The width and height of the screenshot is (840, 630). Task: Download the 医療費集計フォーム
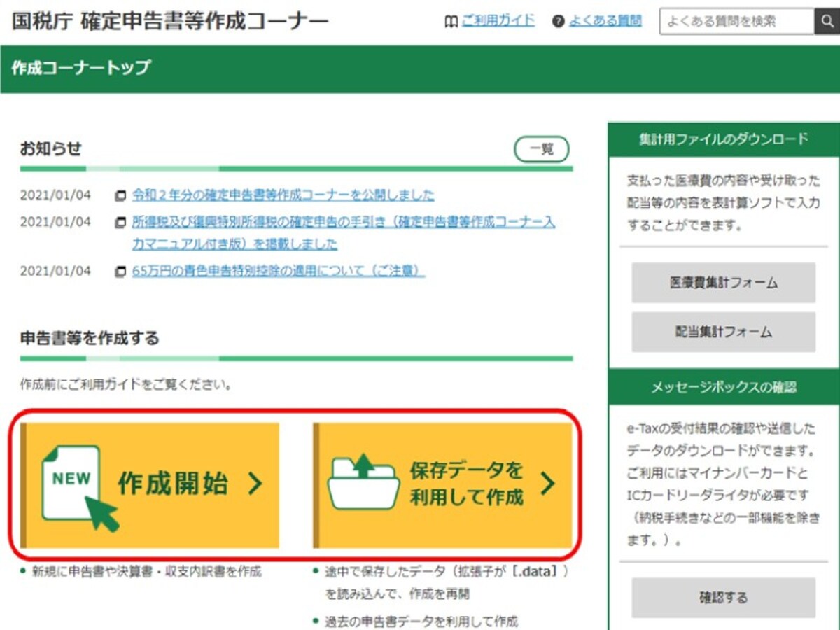tap(724, 283)
